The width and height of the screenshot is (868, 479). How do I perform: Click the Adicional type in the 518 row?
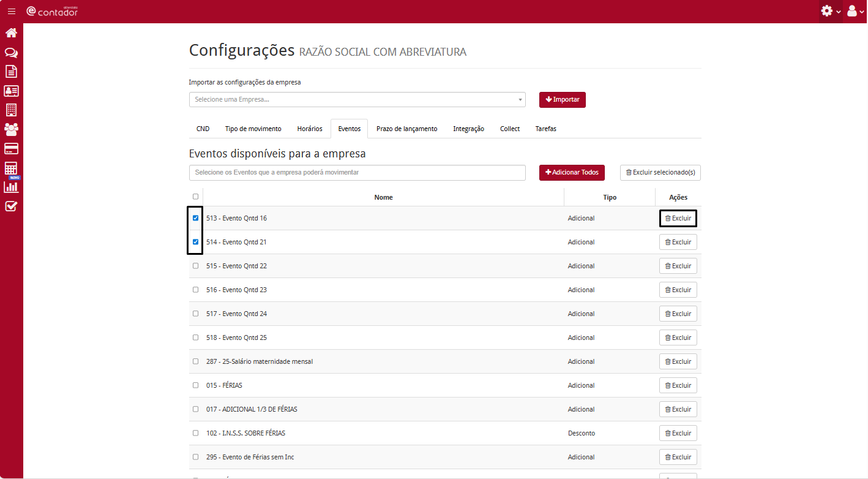point(582,338)
